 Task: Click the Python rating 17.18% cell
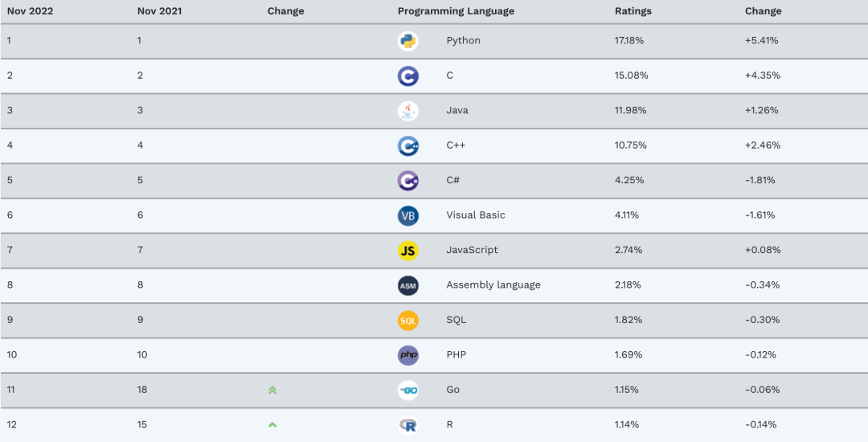(631, 41)
